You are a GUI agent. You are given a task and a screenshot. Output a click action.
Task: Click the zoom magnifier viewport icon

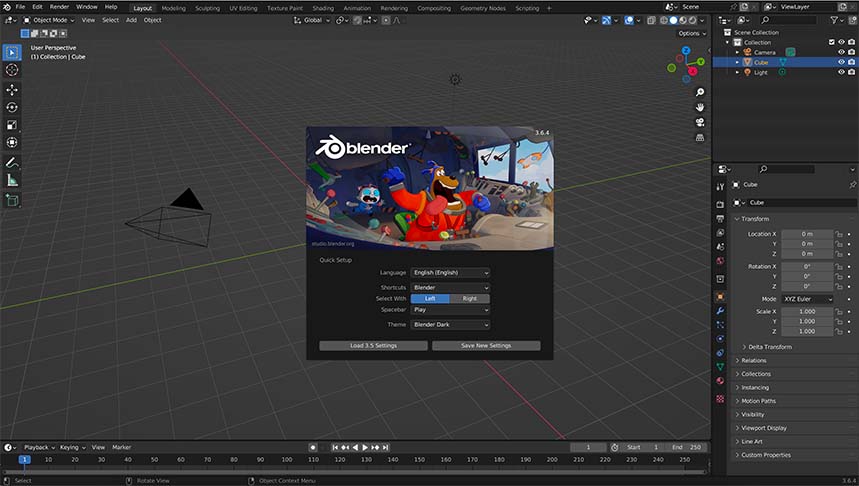pos(700,92)
